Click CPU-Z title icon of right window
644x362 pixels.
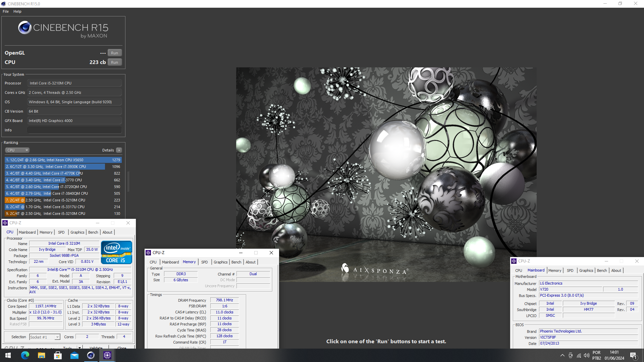pyautogui.click(x=514, y=261)
